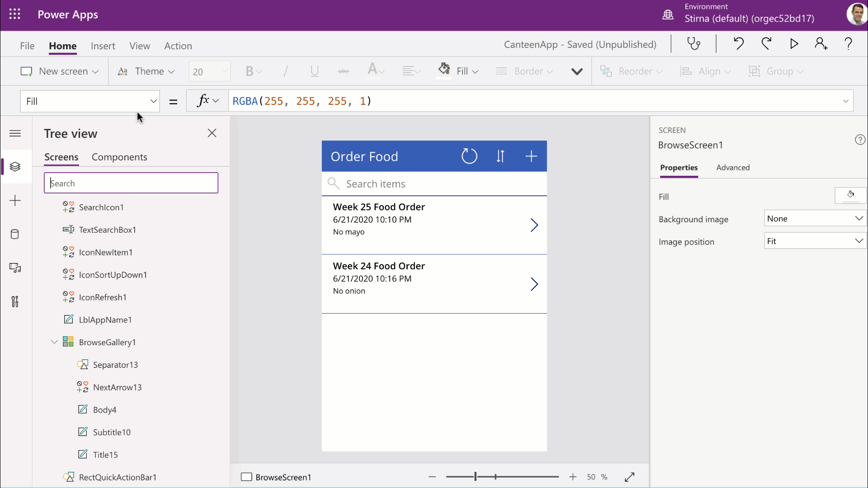Select RectQuickActionBar1 in the tree
868x488 pixels.
[118, 477]
